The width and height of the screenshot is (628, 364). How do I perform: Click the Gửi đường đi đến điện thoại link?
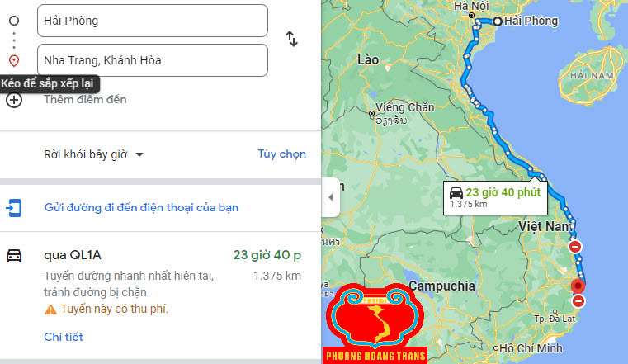coord(141,207)
